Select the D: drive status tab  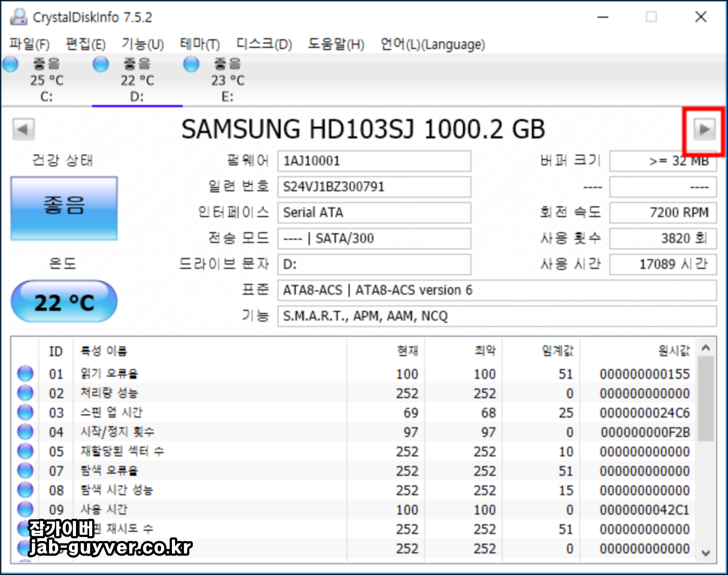137,80
